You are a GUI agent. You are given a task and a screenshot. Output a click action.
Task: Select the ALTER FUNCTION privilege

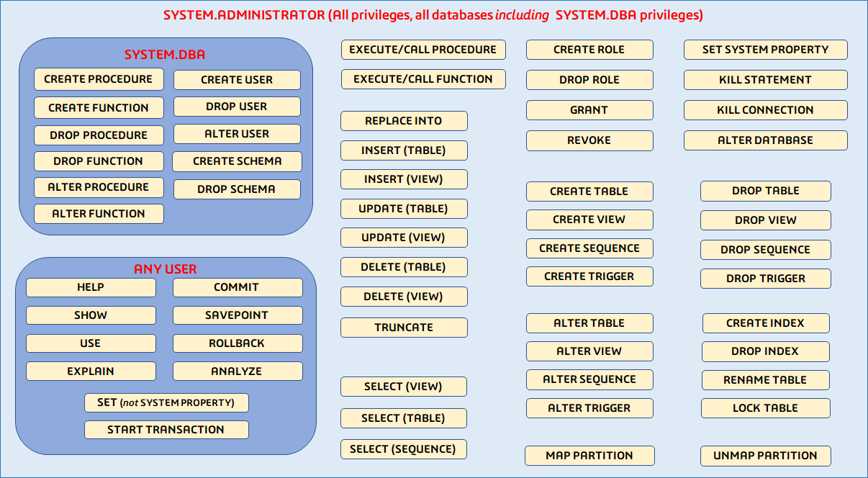99,213
